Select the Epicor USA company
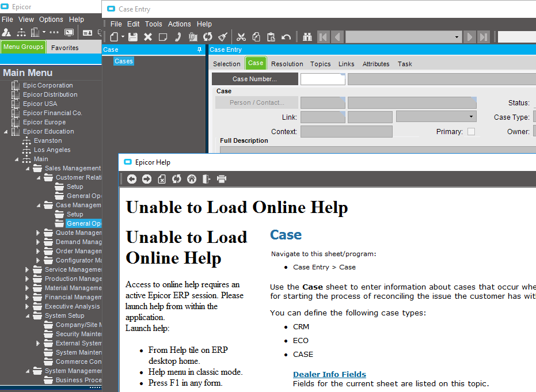Screen dimensions: 536x392 tap(40, 104)
